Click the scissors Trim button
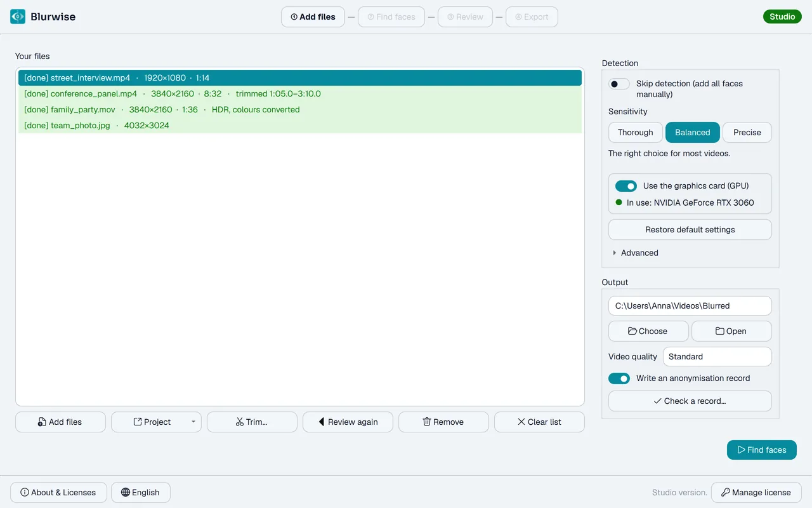812x508 pixels. pos(252,422)
